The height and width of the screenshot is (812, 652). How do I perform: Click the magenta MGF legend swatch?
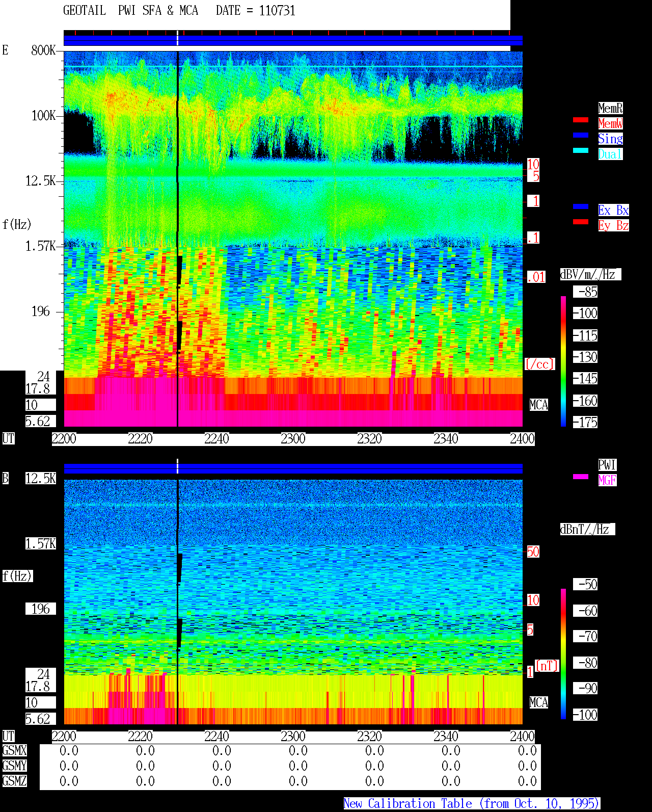click(x=581, y=477)
